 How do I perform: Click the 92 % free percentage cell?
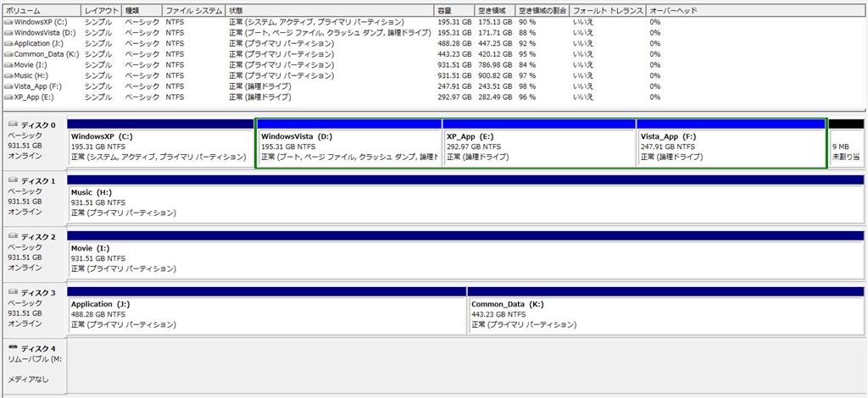tap(527, 44)
